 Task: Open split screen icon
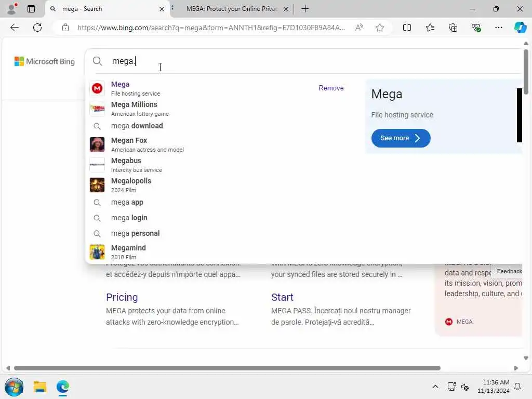click(x=407, y=28)
